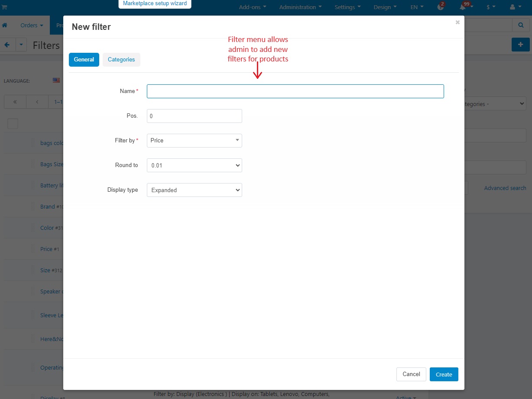
Task: Click the icon with red 2 badge
Action: 441,7
